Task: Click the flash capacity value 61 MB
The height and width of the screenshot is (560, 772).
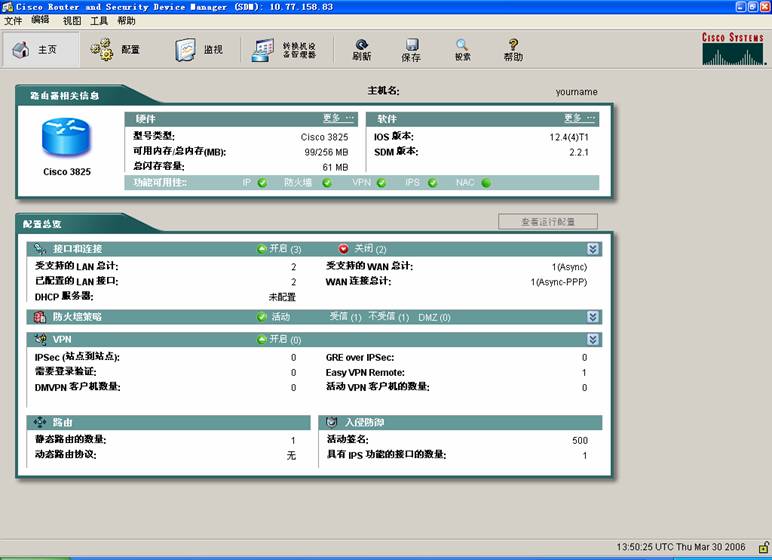Action: pyautogui.click(x=335, y=167)
